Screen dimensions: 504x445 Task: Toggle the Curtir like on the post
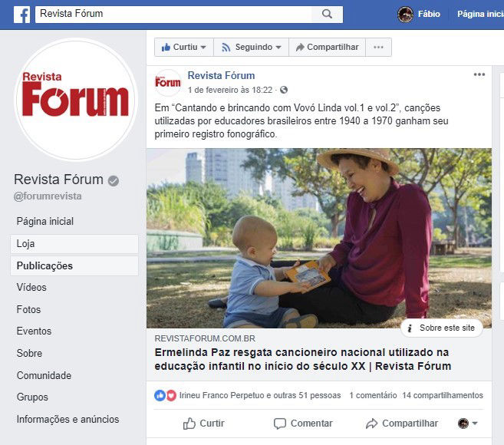click(203, 424)
